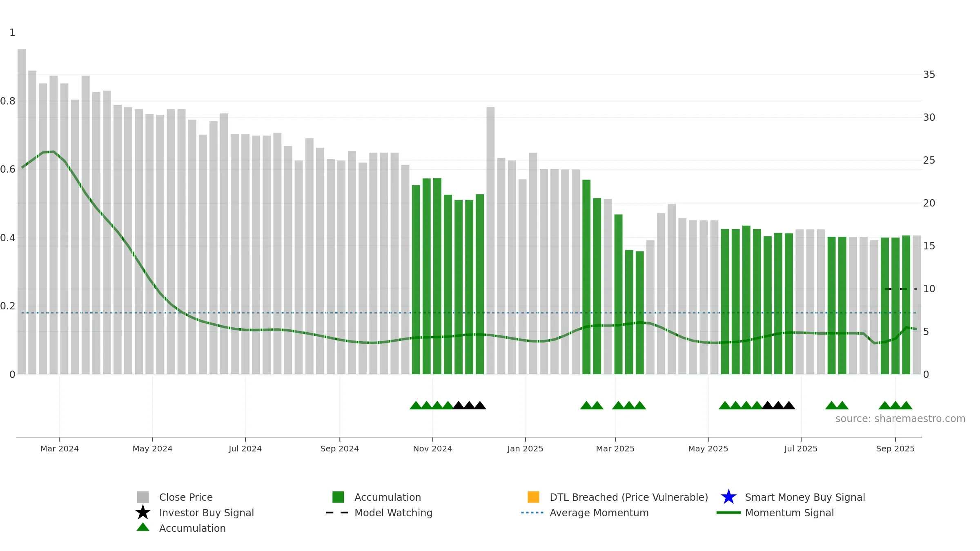Click the Mar 2024 axis label
Viewport: 980px width, 551px height.
(60, 449)
